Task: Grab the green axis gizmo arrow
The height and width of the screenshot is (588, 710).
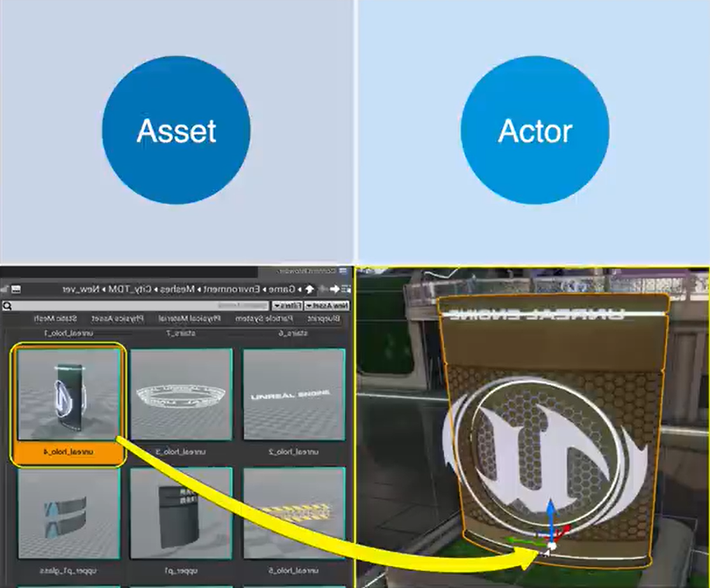Action: click(x=526, y=541)
